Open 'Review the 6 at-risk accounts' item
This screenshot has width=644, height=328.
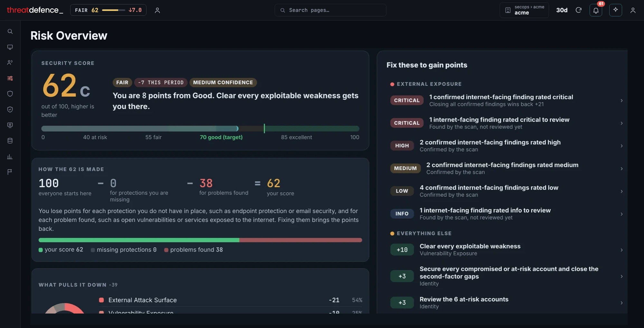(x=507, y=303)
